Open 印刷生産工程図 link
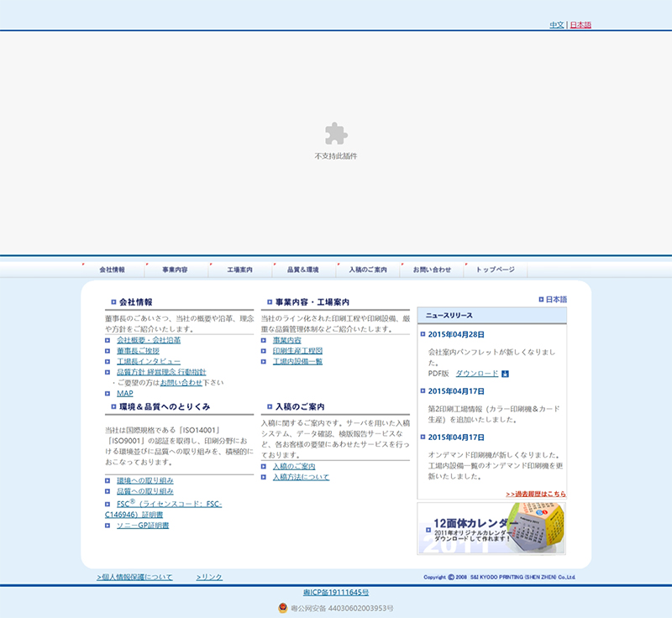672x618 pixels. [297, 351]
